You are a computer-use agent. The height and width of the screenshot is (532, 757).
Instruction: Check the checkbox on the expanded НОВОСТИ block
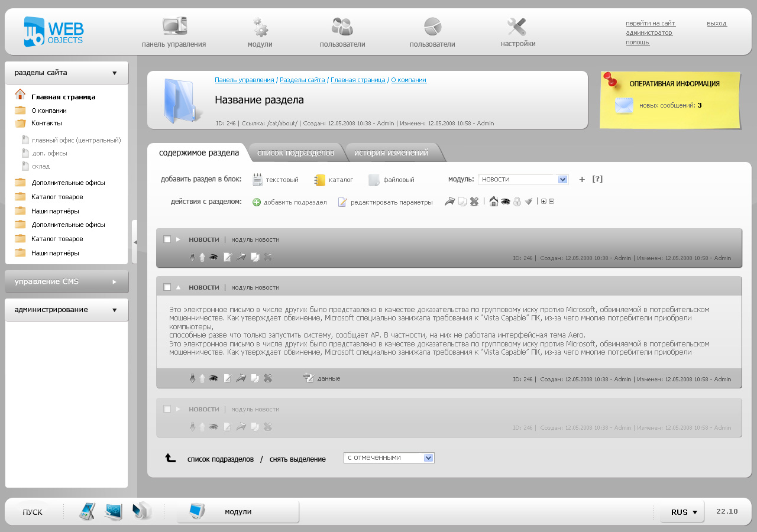[x=166, y=287]
